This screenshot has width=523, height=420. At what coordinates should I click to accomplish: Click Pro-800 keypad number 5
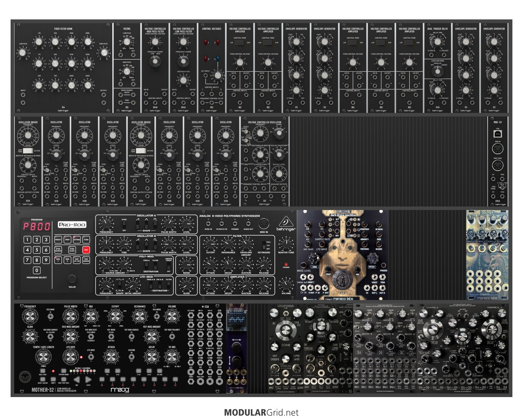pyautogui.click(x=37, y=250)
